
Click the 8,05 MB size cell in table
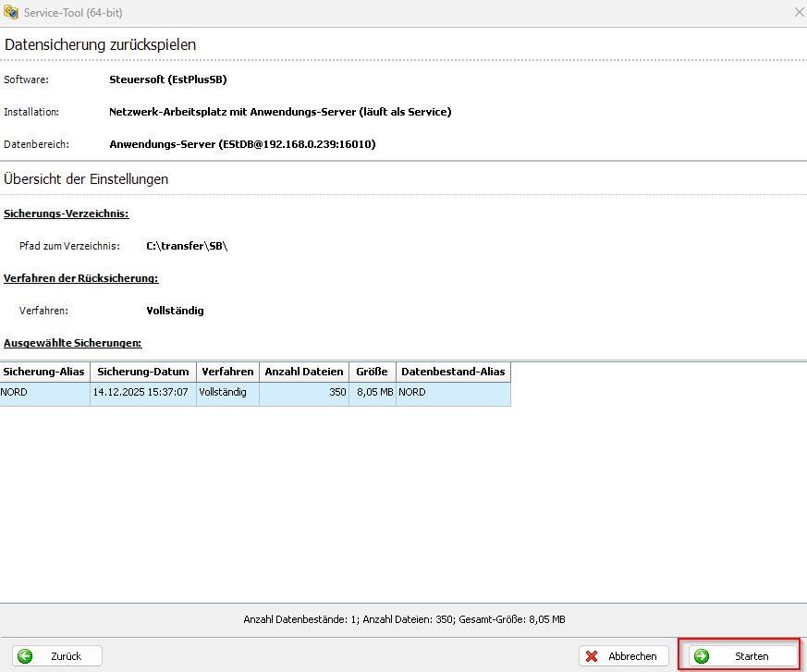[374, 393]
